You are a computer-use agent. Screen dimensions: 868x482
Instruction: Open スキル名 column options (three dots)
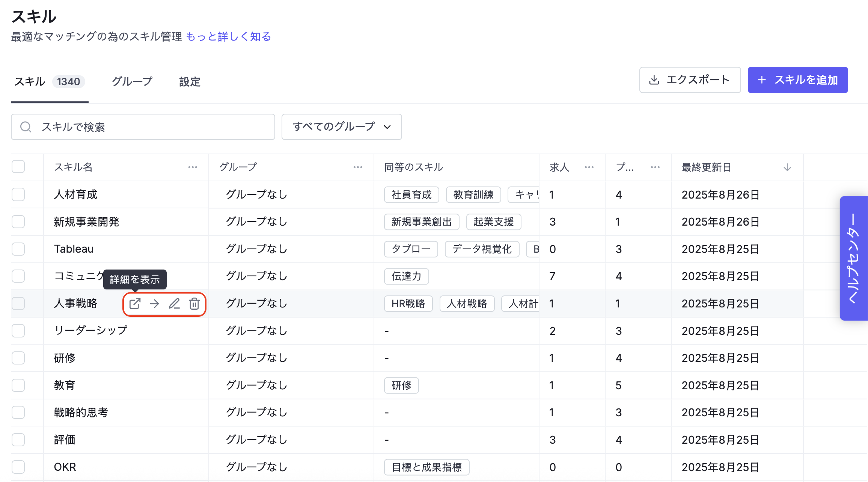pos(193,167)
